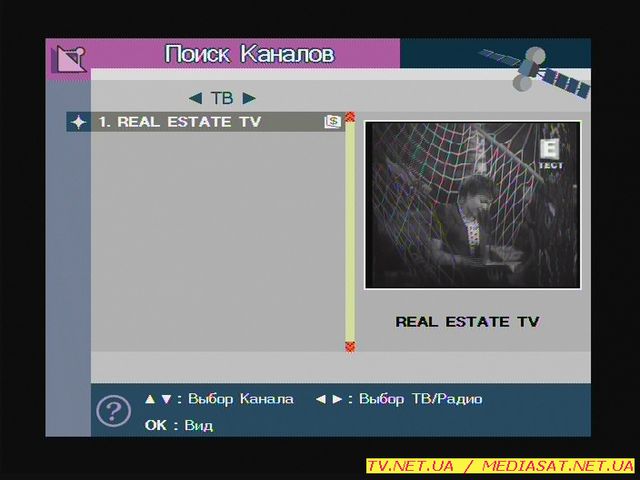This screenshot has width=640, height=480.
Task: Click the down triangle in help bar
Action: point(166,399)
